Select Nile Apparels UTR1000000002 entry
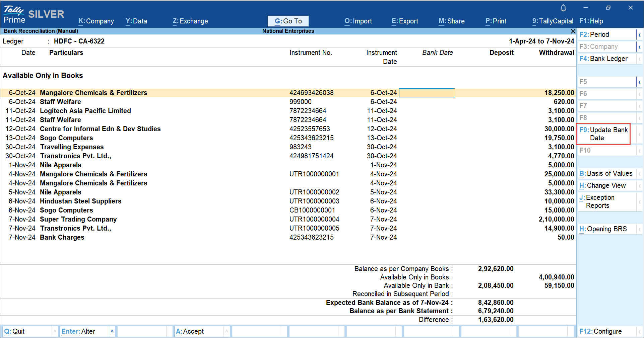Image resolution: width=644 pixels, height=338 pixels. [x=288, y=192]
